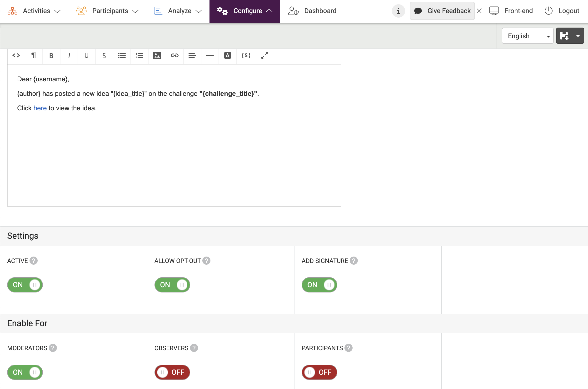The image size is (588, 389).
Task: Enable notifications for Observers
Action: click(x=172, y=372)
